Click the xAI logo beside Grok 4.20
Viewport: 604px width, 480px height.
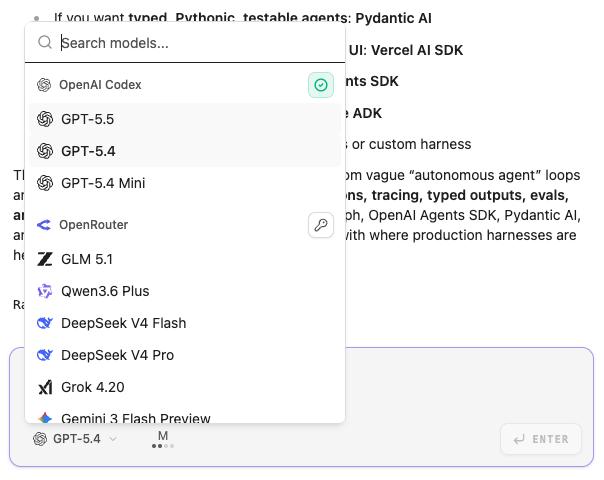coord(45,387)
